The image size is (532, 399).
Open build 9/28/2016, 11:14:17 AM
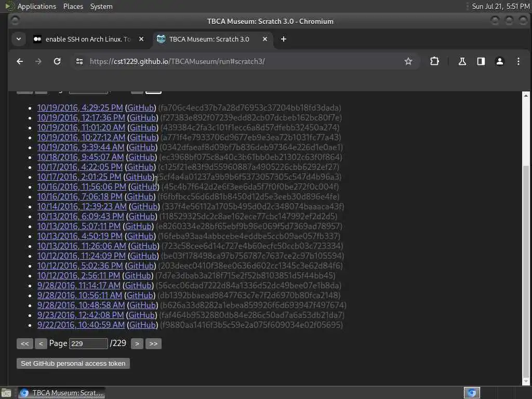(x=79, y=285)
